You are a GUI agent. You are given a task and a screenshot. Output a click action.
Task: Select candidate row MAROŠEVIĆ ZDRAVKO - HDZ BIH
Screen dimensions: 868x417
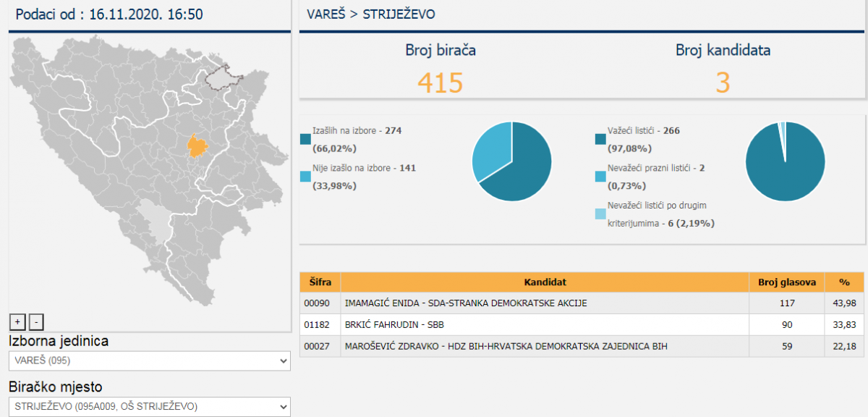pyautogui.click(x=582, y=346)
